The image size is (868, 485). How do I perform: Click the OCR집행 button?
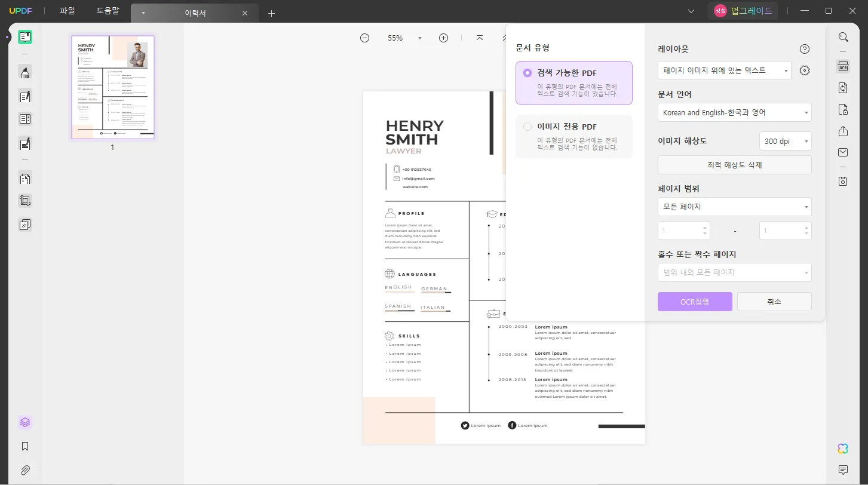[x=695, y=302]
